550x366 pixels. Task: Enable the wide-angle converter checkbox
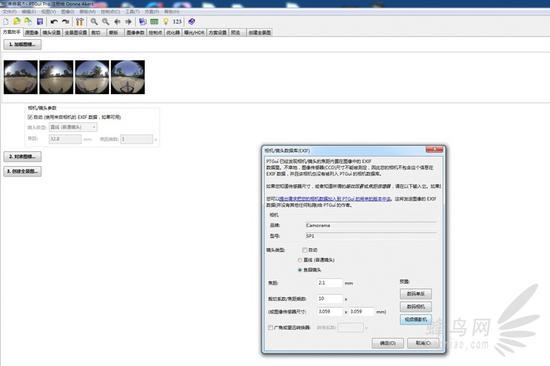[x=270, y=327]
